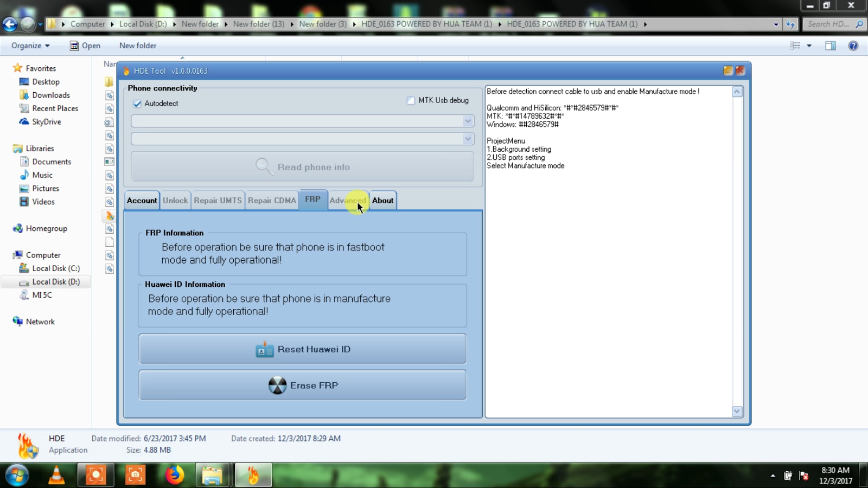Click New folder (13) in address breadcrumb
This screenshot has height=488, width=868.
(x=259, y=24)
